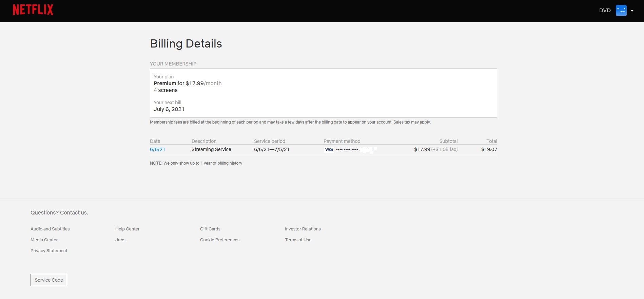644x299 pixels.
Task: Open the DVD link in header
Action: tap(605, 11)
